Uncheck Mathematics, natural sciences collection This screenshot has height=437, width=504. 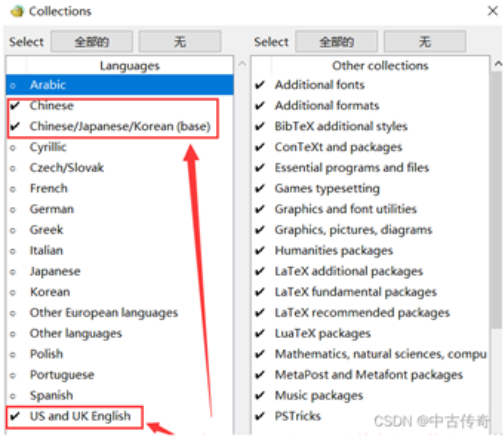coord(370,354)
